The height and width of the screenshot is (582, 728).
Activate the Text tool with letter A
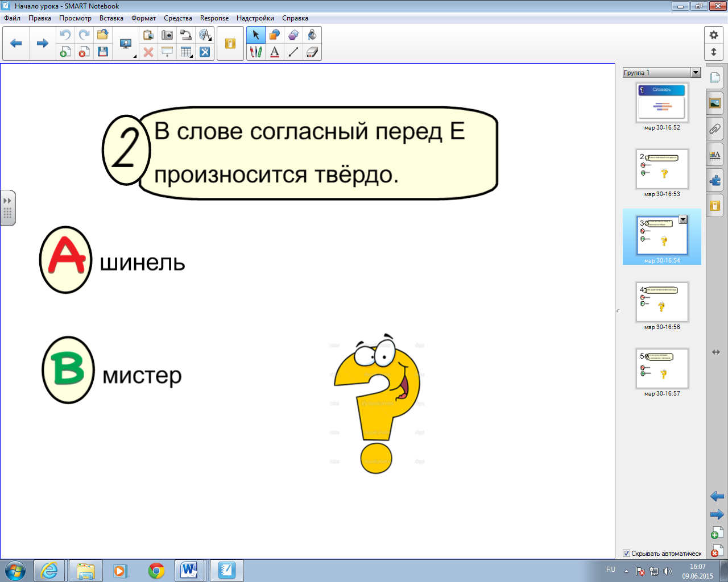(x=275, y=52)
